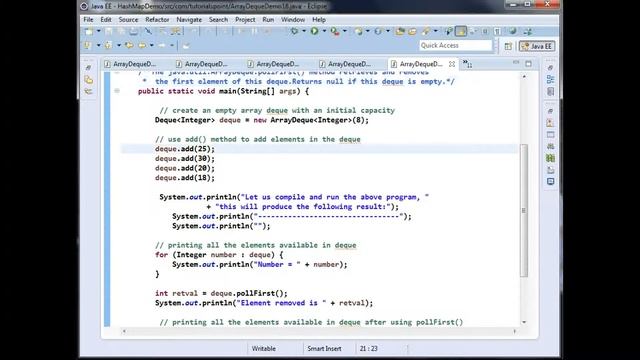Open the Navigate menu

click(189, 20)
